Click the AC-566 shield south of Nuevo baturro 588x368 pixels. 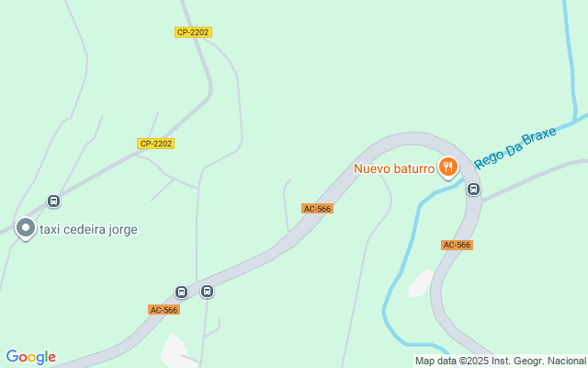pyautogui.click(x=457, y=246)
